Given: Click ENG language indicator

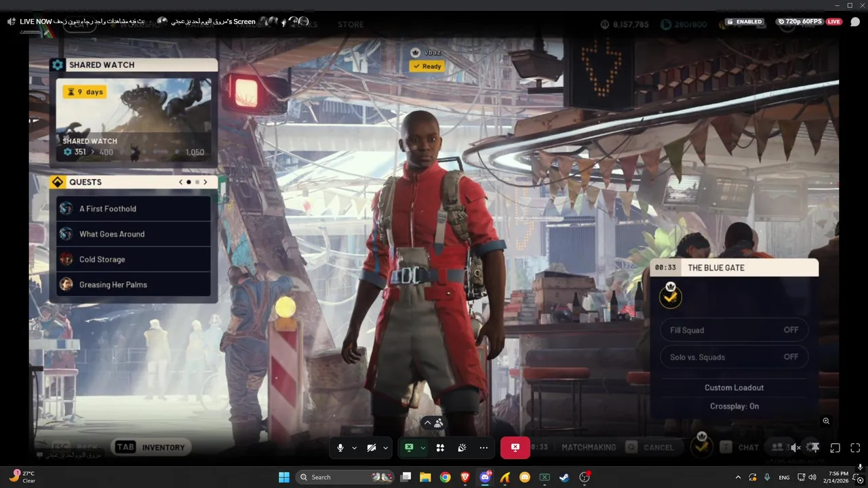Looking at the screenshot, I should point(784,477).
